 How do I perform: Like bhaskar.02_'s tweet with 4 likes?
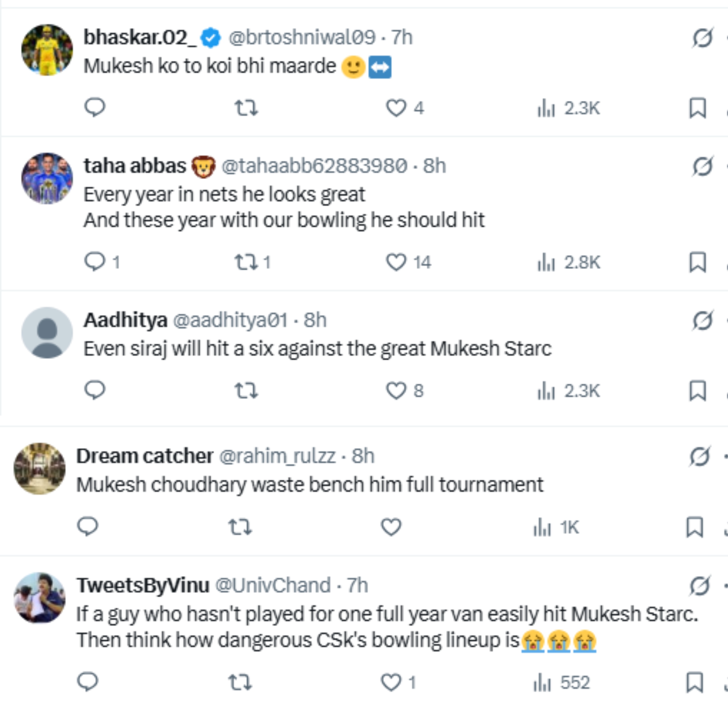396,108
